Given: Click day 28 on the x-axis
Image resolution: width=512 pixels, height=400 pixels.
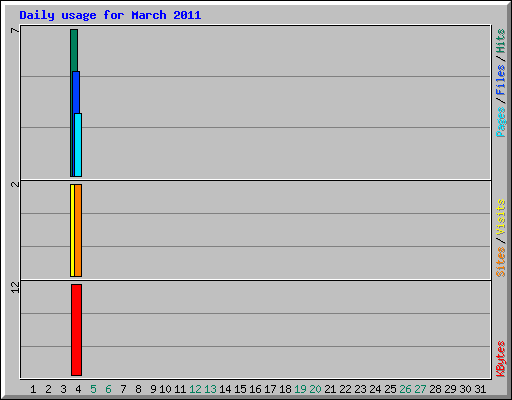Looking at the screenshot, I should 435,389.
